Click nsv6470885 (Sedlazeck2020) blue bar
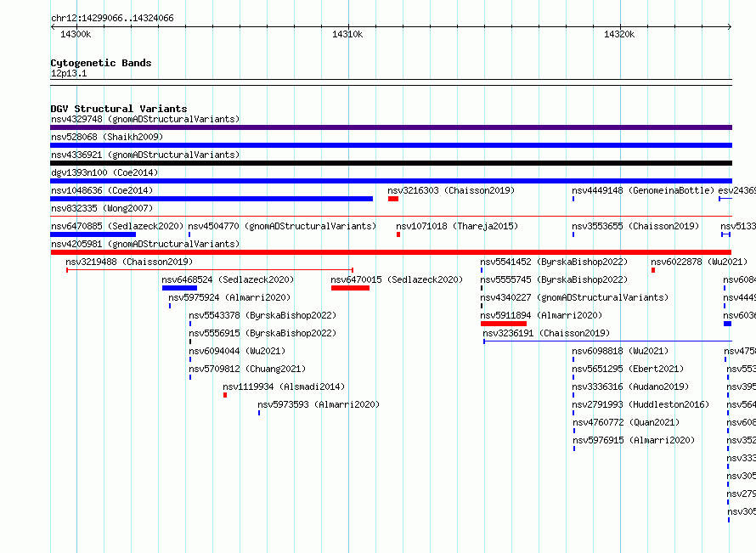This screenshot has width=756, height=553. (x=93, y=234)
